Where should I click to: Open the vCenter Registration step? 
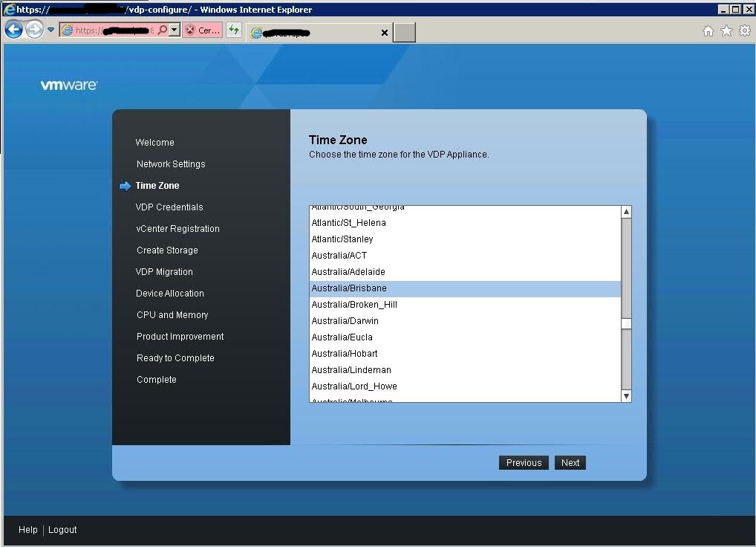177,229
